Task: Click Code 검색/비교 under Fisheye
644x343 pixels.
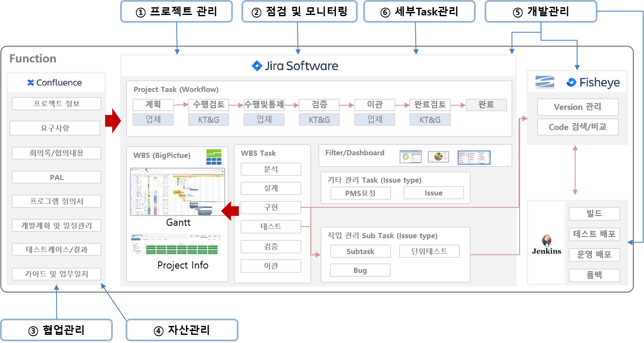Action: tap(578, 127)
